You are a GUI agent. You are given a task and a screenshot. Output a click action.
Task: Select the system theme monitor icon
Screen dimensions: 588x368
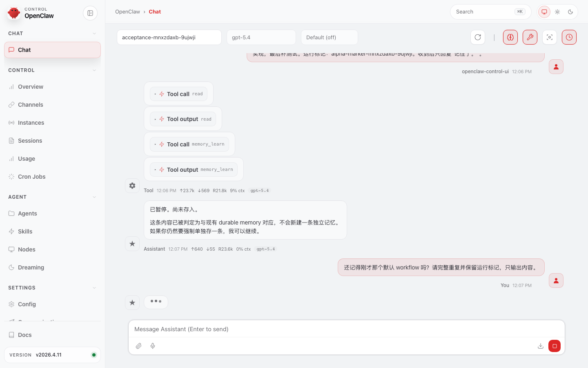tap(544, 12)
